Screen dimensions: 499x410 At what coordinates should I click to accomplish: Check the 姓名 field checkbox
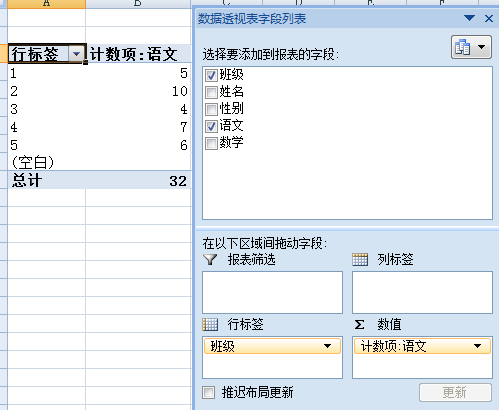tap(211, 92)
